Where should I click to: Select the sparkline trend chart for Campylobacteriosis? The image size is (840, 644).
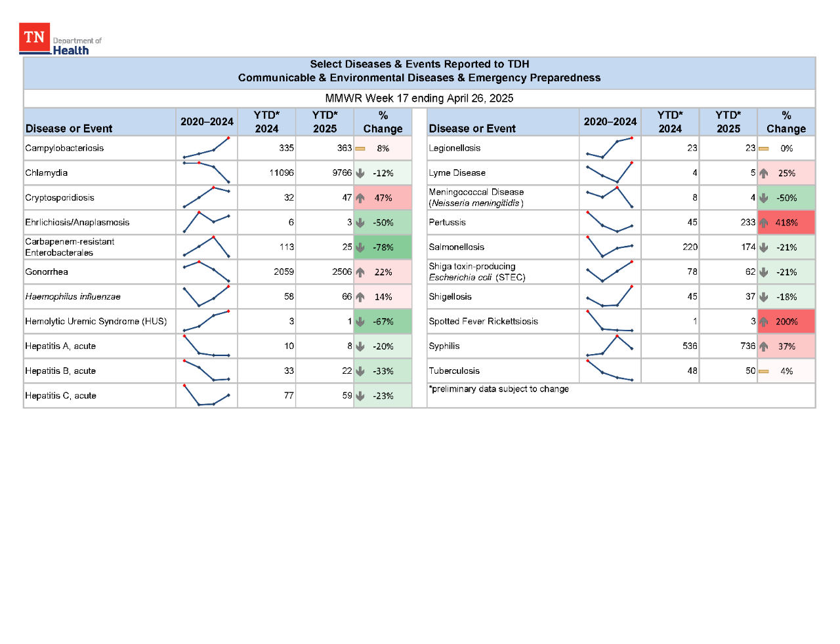206,148
